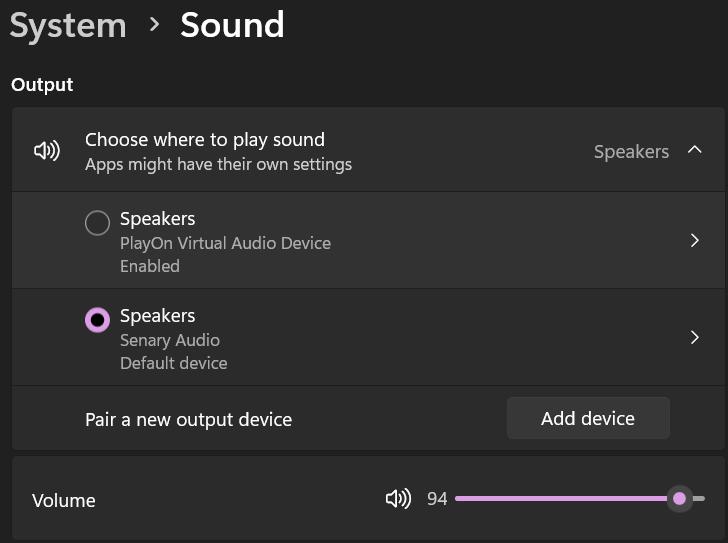Click the Senary Audio device label
This screenshot has height=543, width=728.
tap(170, 340)
